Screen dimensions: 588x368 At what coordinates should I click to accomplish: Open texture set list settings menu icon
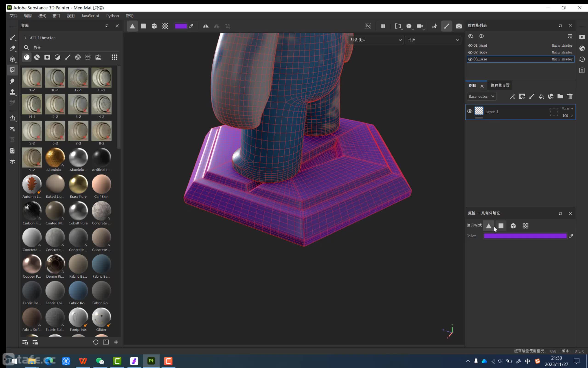pos(570,36)
